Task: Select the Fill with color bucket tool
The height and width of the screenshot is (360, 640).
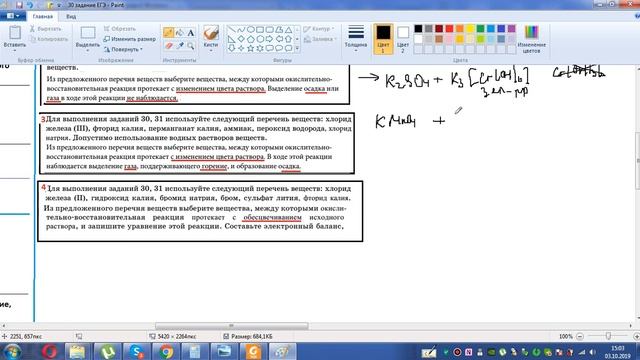Action: [180, 33]
